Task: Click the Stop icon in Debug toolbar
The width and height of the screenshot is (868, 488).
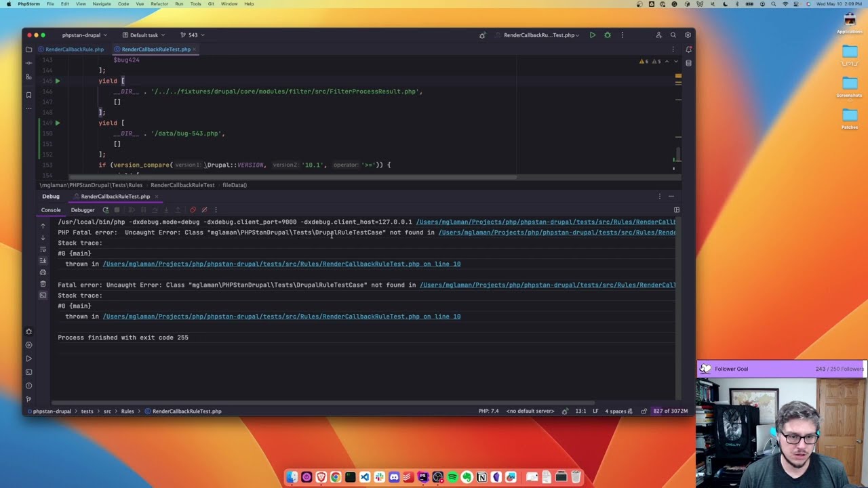Action: (117, 210)
